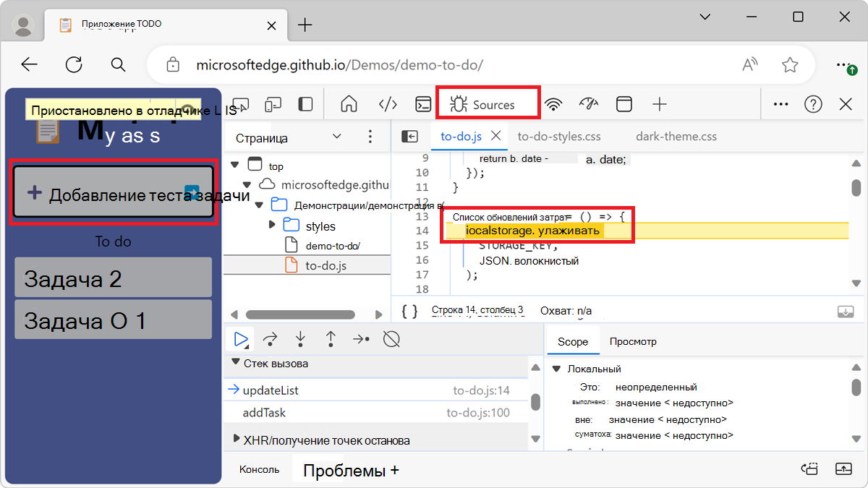Viewport: 868px width, 488px height.
Task: Deactivate all breakpoints
Action: pos(391,338)
